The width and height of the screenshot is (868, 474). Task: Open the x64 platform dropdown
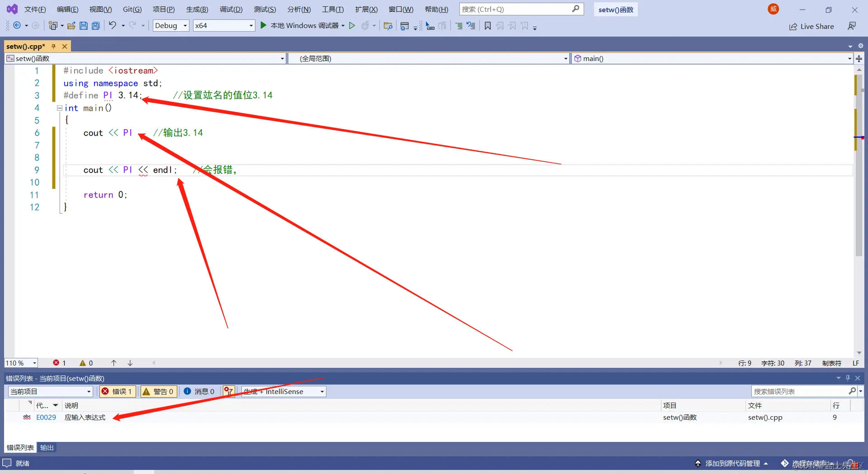(224, 26)
